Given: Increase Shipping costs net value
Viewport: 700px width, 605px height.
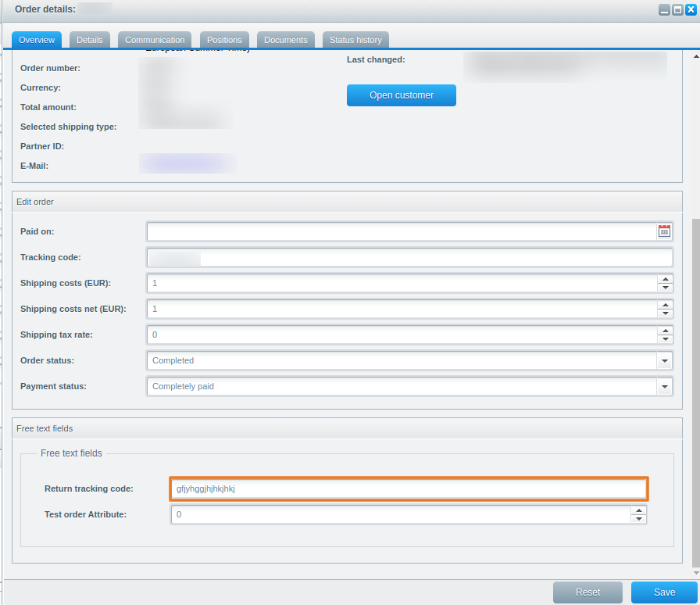Looking at the screenshot, I should 665,304.
